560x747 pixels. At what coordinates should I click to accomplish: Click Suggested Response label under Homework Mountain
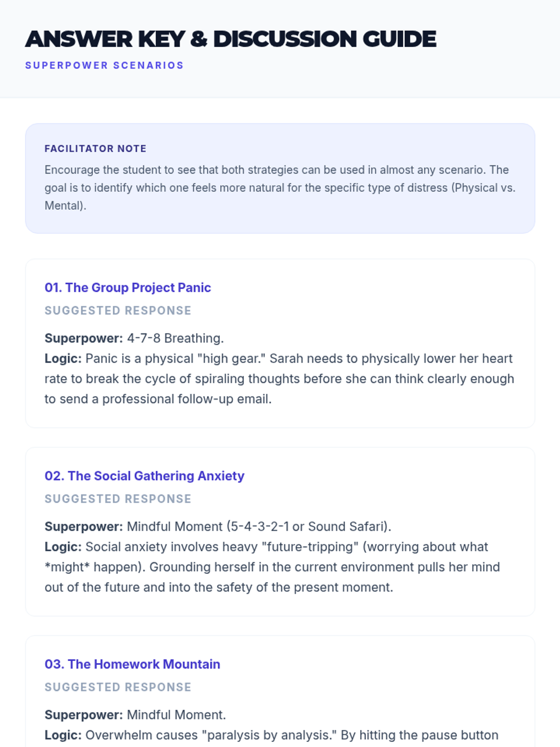(x=118, y=687)
